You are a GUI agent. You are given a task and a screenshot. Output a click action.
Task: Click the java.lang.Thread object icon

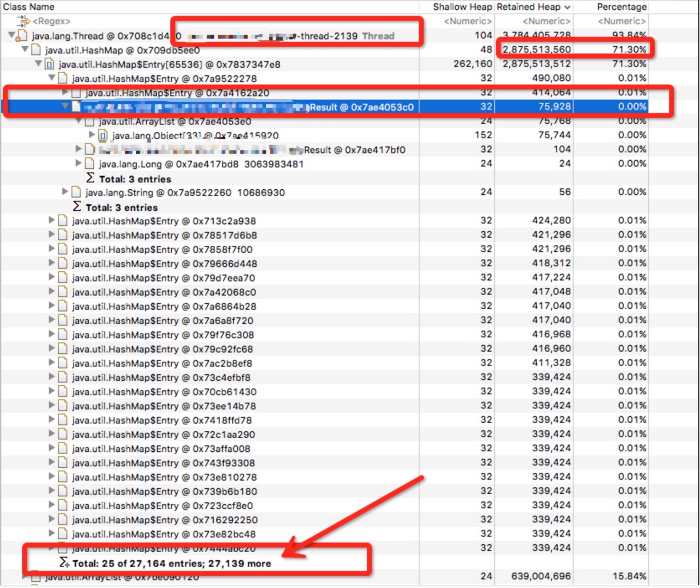(21, 36)
